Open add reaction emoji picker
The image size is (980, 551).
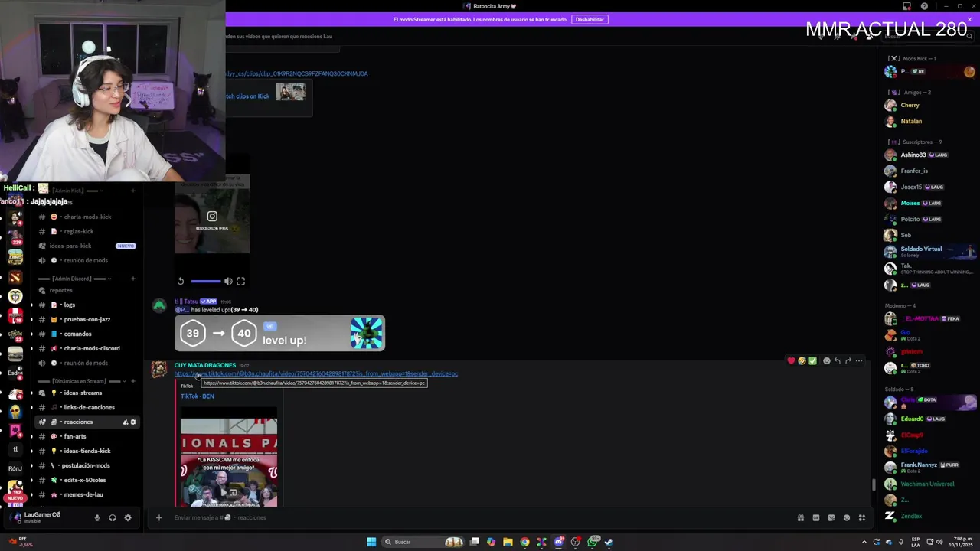(826, 361)
